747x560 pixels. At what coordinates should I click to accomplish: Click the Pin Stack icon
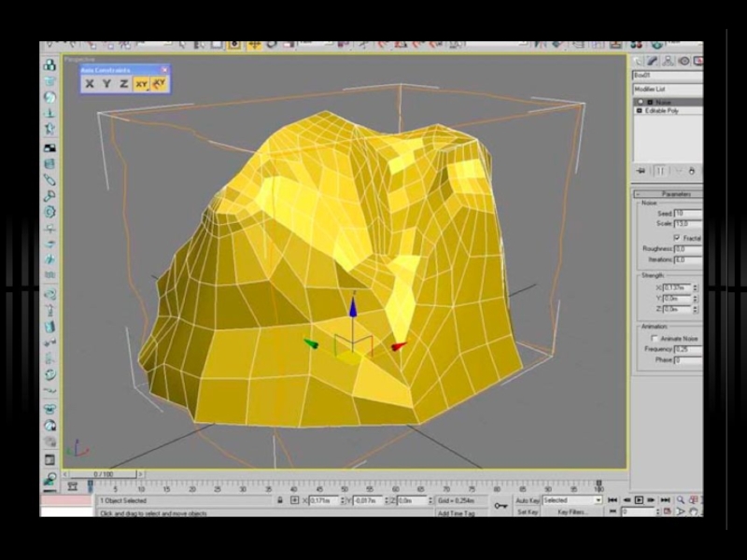(641, 171)
